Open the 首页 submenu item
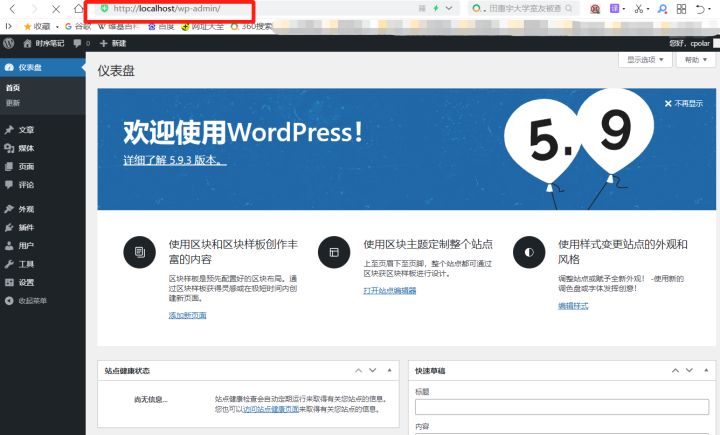 tap(13, 87)
